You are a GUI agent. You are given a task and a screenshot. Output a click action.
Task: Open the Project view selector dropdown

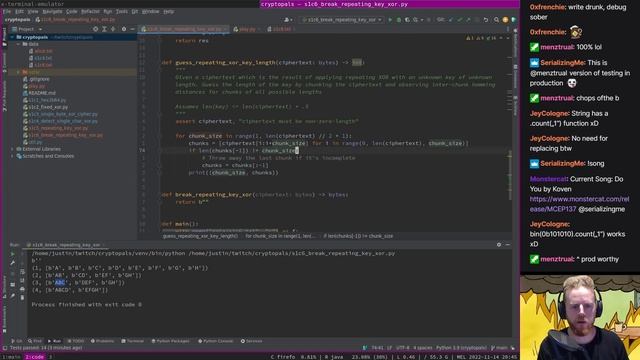coord(27,29)
